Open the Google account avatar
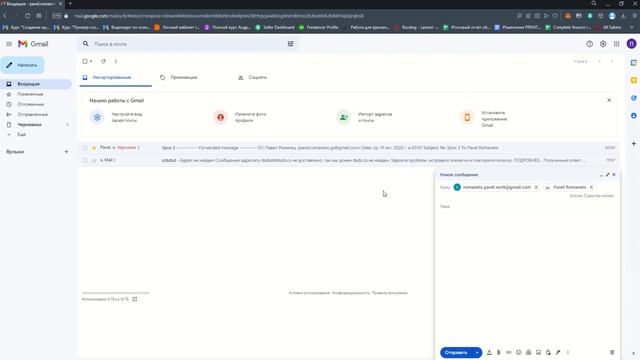Viewport: 640px width, 360px height. point(631,44)
